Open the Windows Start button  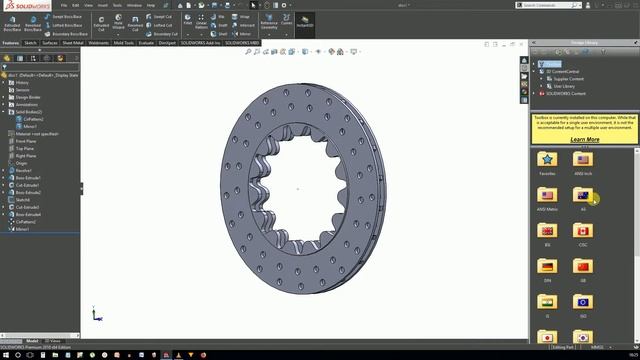click(6, 355)
